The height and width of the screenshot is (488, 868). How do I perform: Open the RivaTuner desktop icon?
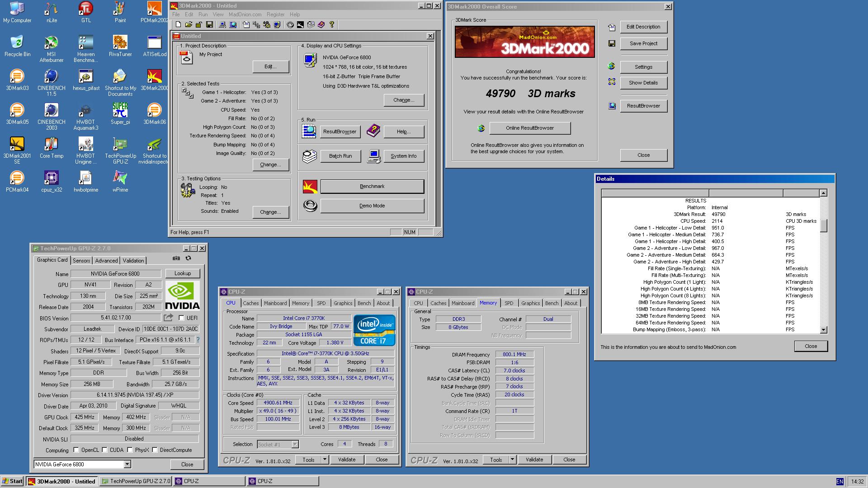120,46
